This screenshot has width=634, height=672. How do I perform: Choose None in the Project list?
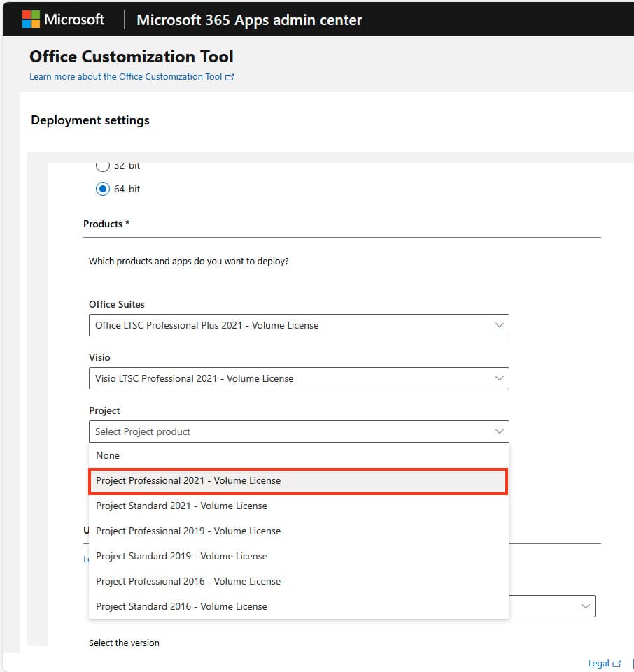pyautogui.click(x=108, y=455)
